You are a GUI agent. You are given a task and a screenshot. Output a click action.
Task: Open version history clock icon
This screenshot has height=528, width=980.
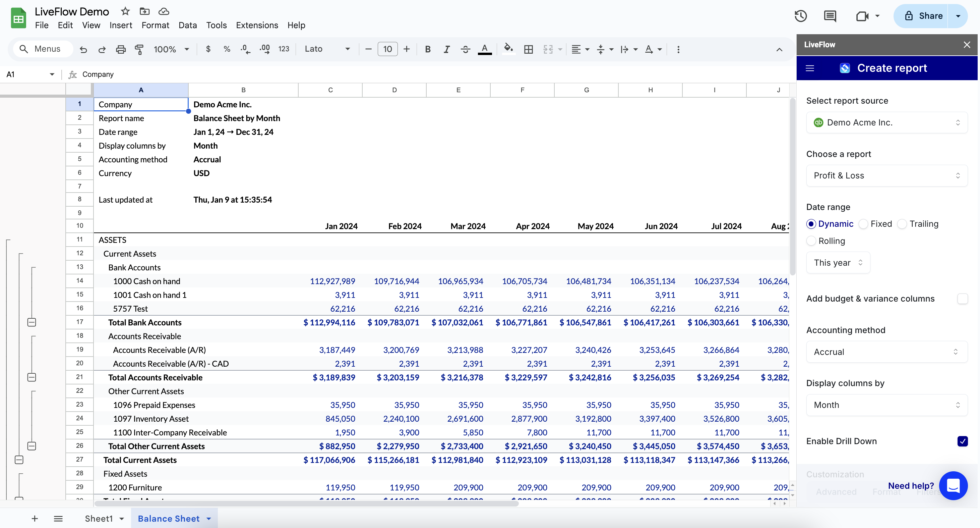click(x=800, y=16)
